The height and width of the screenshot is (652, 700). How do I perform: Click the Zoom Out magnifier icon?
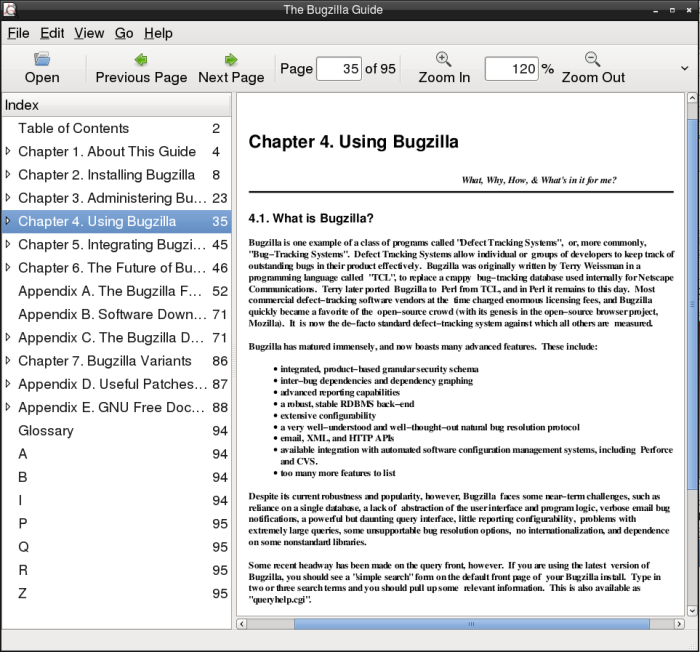(x=593, y=59)
